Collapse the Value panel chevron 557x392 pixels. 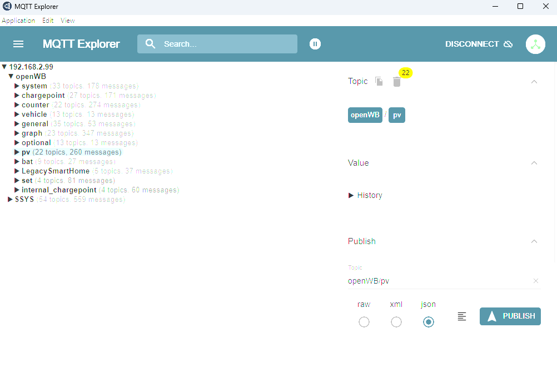click(534, 163)
